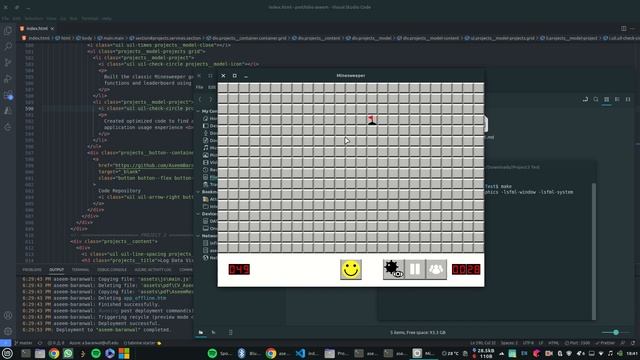Screen dimensions: 640x360
Task: Click the red mine counter display 049
Action: [239, 269]
